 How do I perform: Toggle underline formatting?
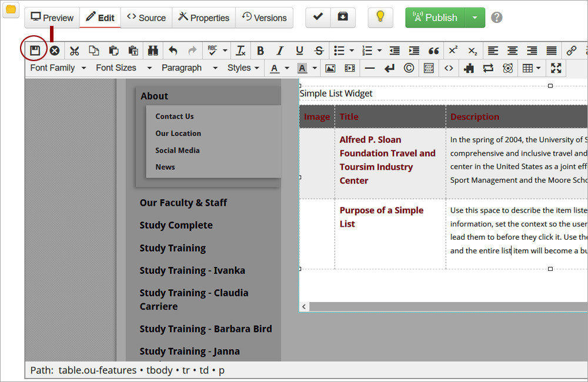pos(299,51)
